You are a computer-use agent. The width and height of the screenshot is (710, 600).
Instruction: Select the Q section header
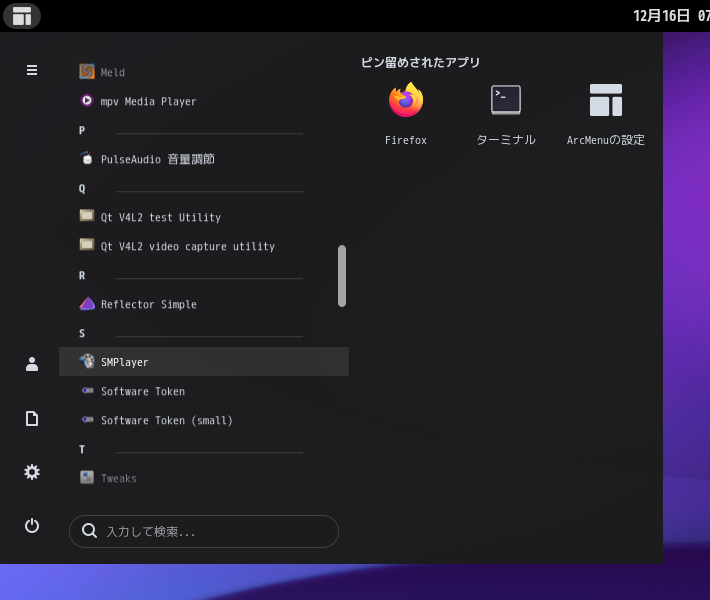tap(82, 188)
